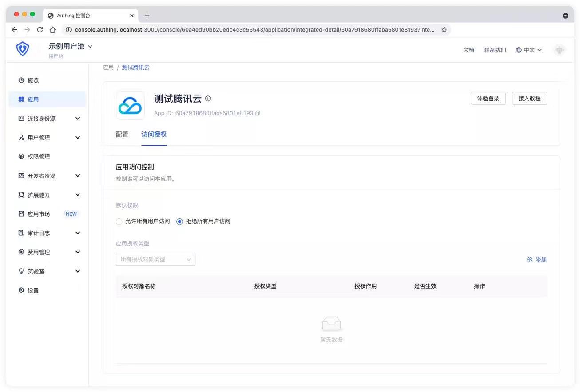The height and width of the screenshot is (392, 580).
Task: Click the info icon next to 测试腾讯云
Action: (208, 99)
